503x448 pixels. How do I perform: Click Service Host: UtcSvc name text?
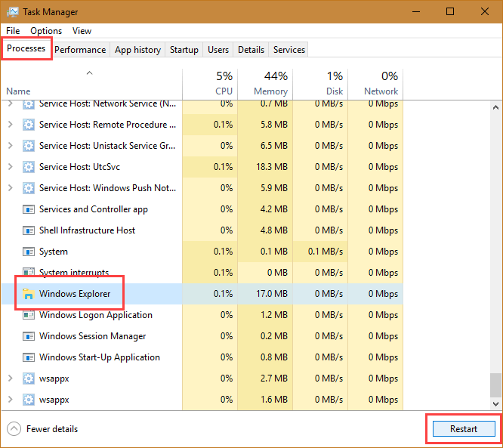pyautogui.click(x=79, y=167)
